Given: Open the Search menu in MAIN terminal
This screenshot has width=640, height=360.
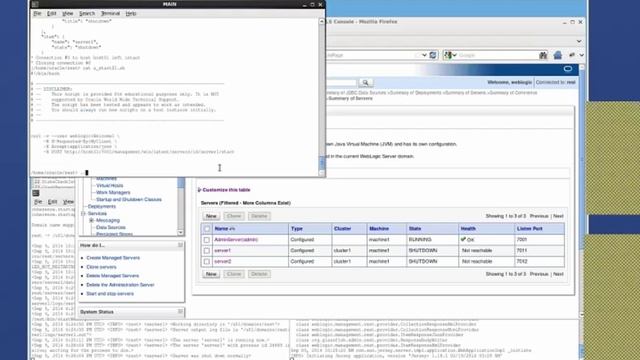Looking at the screenshot, I should (87, 13).
